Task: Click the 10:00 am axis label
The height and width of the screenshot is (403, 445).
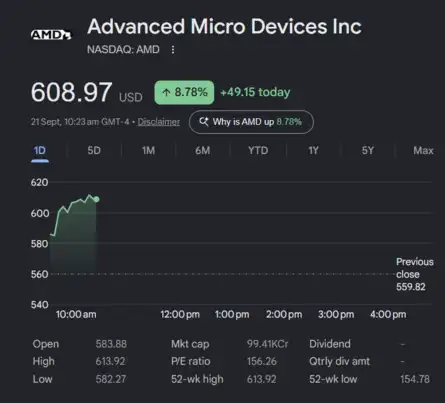Action: coord(76,314)
